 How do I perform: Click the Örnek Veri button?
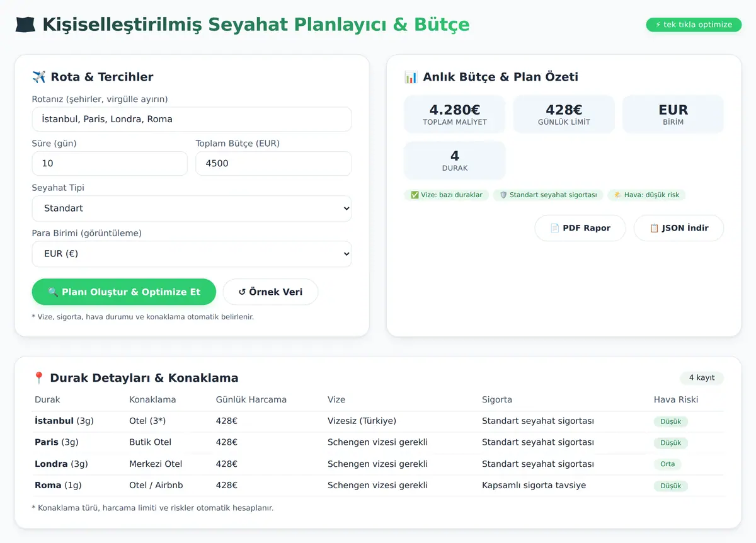click(270, 292)
